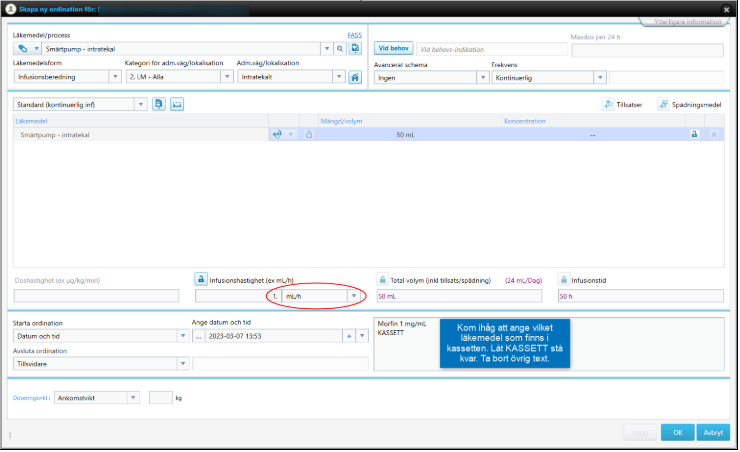Click the lock icon beside Infusionshastighet
The image size is (740, 452).
[x=201, y=280]
